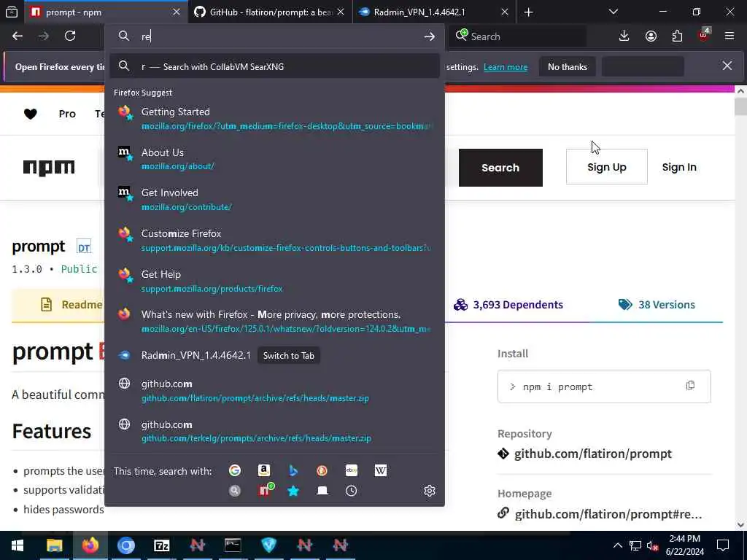Click the Sign Up button

(606, 167)
